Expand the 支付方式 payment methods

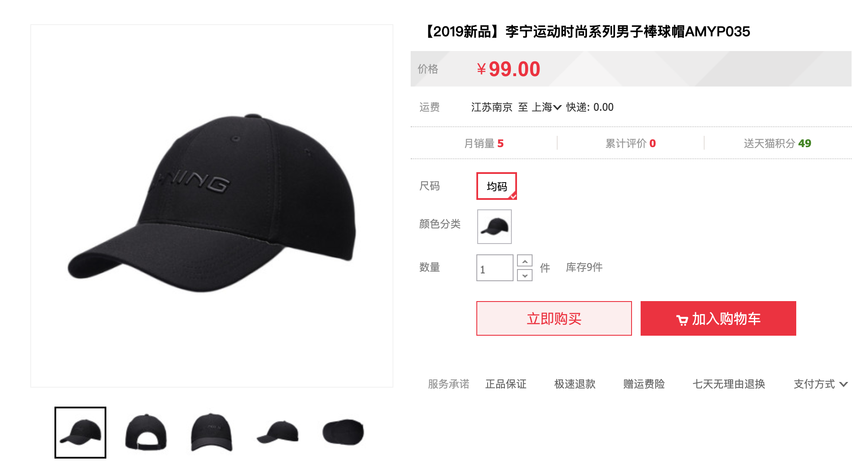click(820, 384)
